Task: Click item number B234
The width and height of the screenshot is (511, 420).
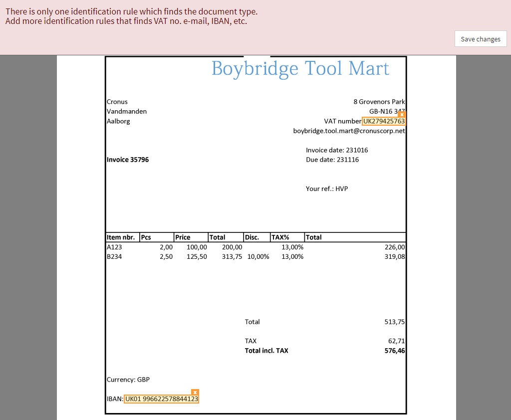Action: tap(114, 257)
